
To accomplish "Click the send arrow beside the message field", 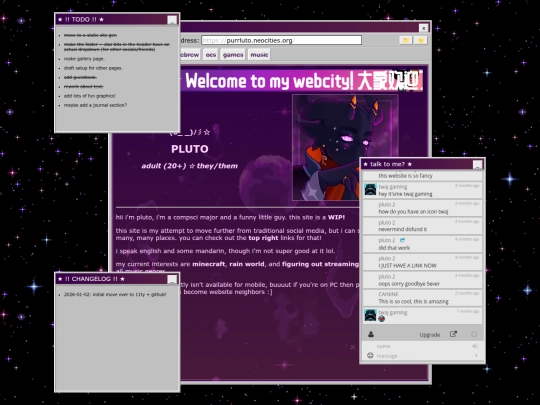I will (x=476, y=355).
